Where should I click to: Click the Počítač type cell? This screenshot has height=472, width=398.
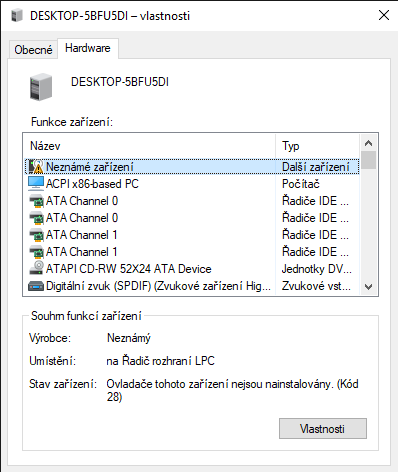point(301,184)
